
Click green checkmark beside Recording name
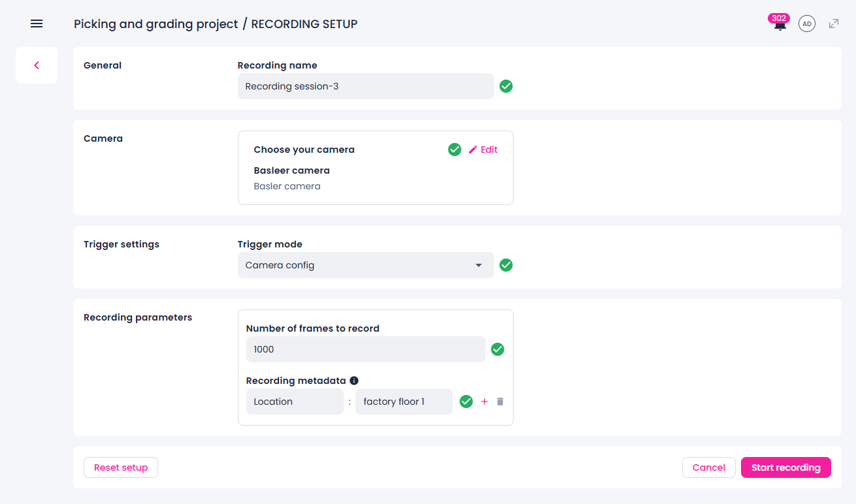(506, 86)
